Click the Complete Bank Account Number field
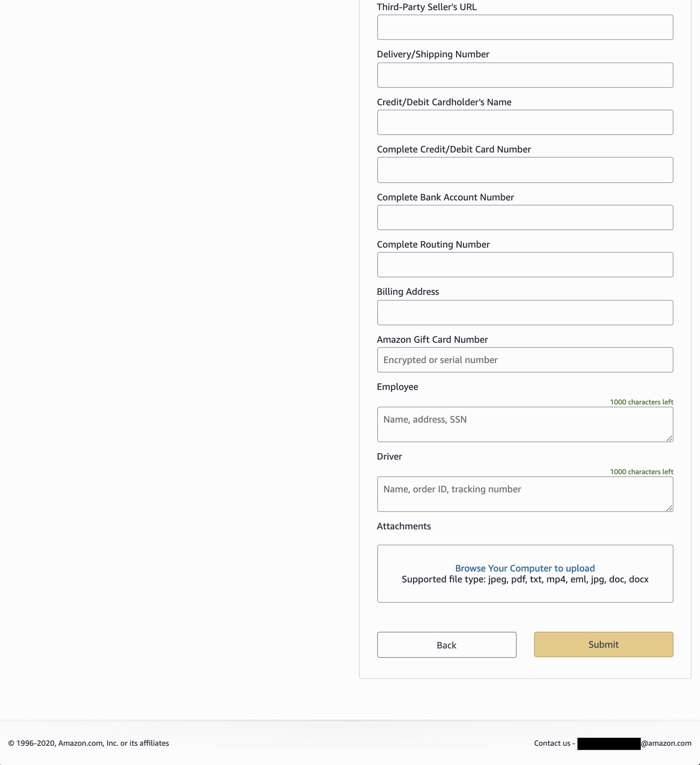 [x=525, y=217]
